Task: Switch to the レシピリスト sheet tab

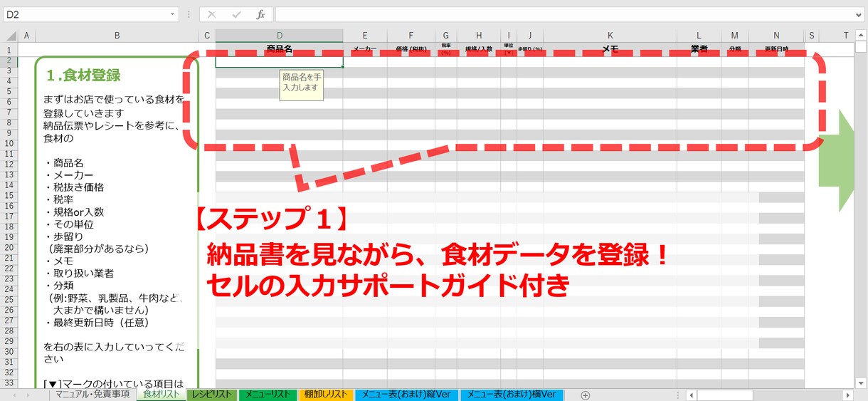Action: click(211, 395)
